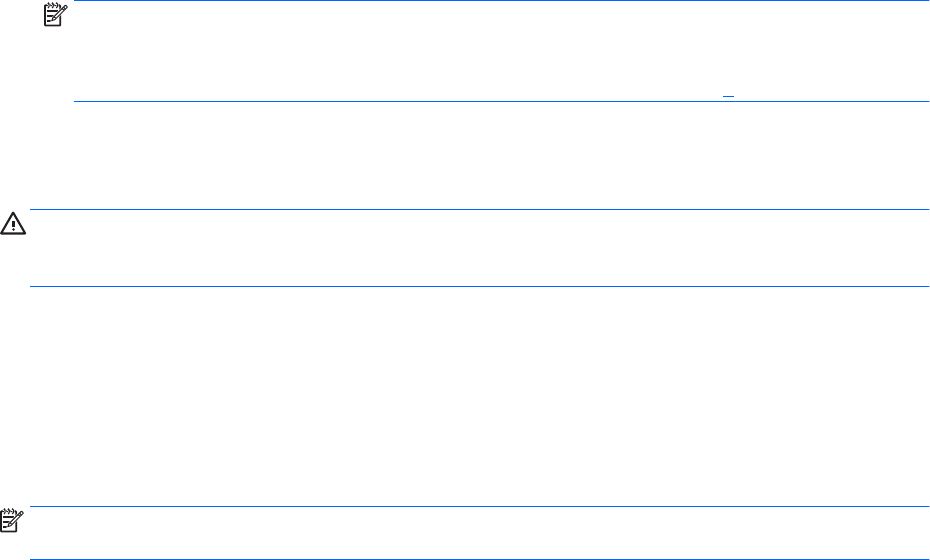The image size is (930, 560).
Task: Click the note icon at the top
Action: coord(51,14)
